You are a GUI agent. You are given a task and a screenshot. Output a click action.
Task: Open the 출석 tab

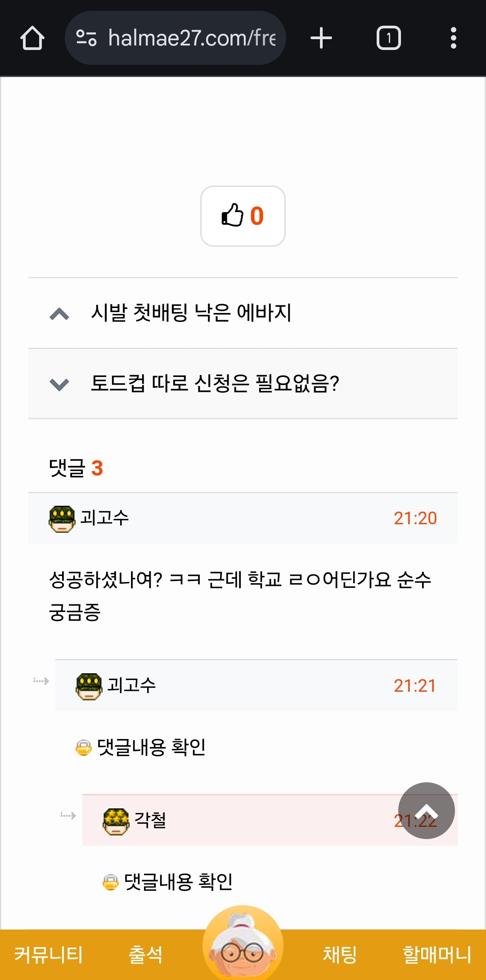coord(145,955)
